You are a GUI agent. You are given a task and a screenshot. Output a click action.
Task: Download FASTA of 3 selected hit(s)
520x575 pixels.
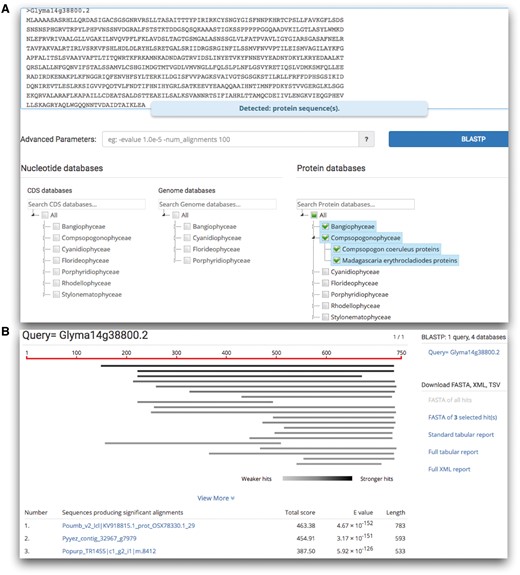click(462, 417)
